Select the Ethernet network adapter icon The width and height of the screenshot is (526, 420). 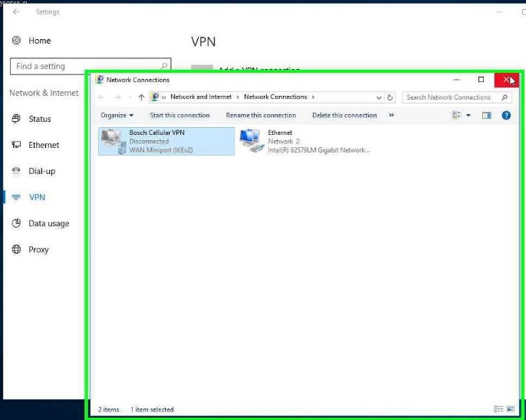252,141
